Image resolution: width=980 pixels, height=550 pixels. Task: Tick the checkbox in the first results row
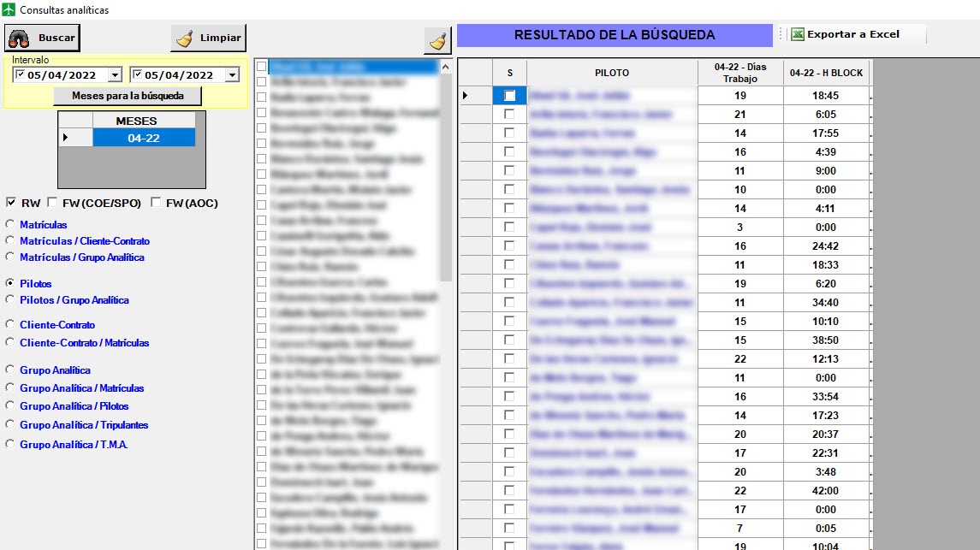click(x=509, y=96)
